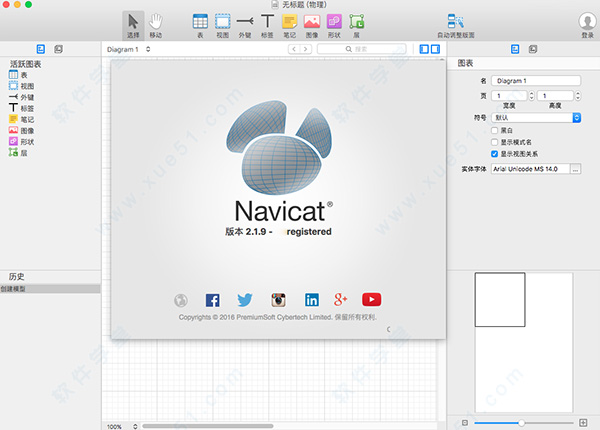Select 表 in the 活跃图表 list

[x=18, y=75]
